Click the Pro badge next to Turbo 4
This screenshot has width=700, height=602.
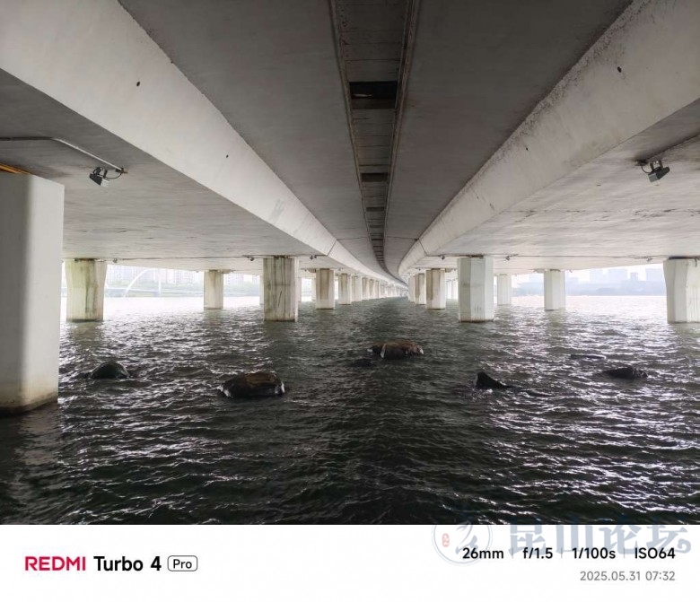(x=182, y=563)
